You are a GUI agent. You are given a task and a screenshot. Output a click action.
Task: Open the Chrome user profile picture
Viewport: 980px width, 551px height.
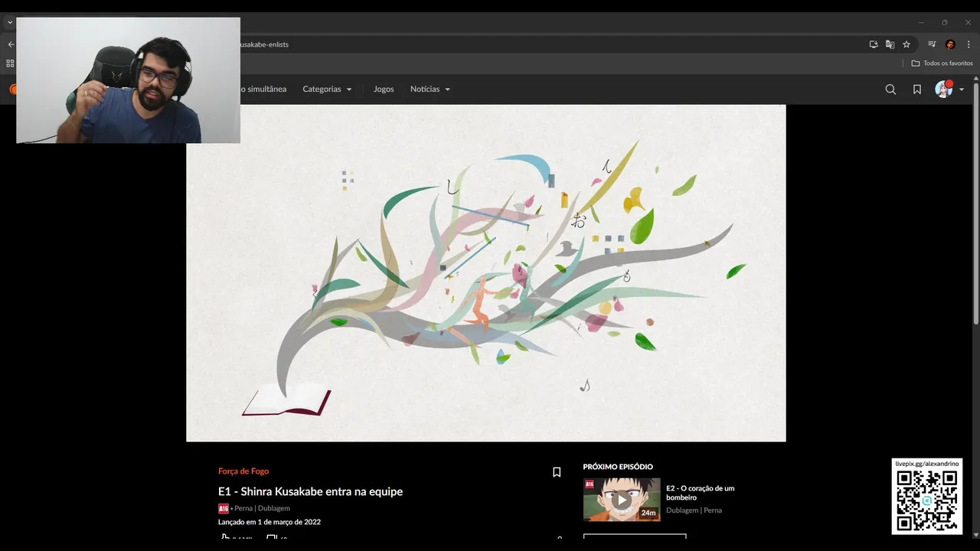coord(950,44)
